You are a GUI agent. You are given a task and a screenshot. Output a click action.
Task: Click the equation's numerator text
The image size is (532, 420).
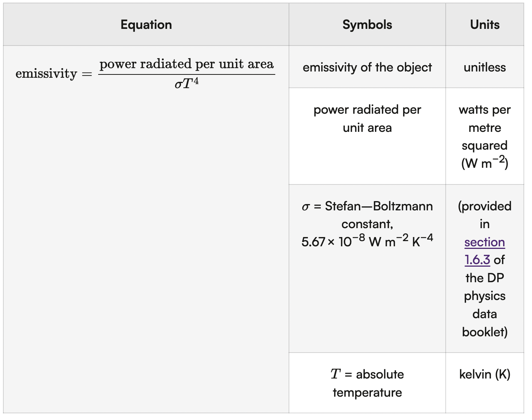(186, 64)
